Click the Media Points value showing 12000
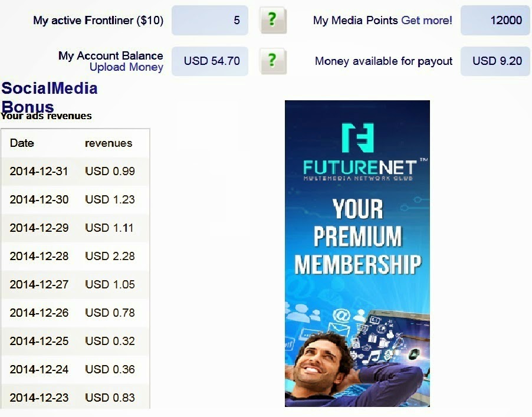This screenshot has height=417, width=532. click(495, 19)
